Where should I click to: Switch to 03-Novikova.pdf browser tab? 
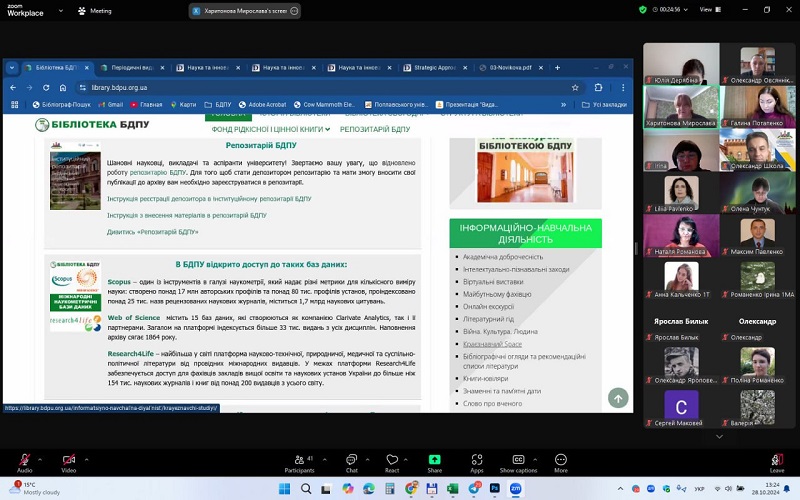[x=510, y=67]
